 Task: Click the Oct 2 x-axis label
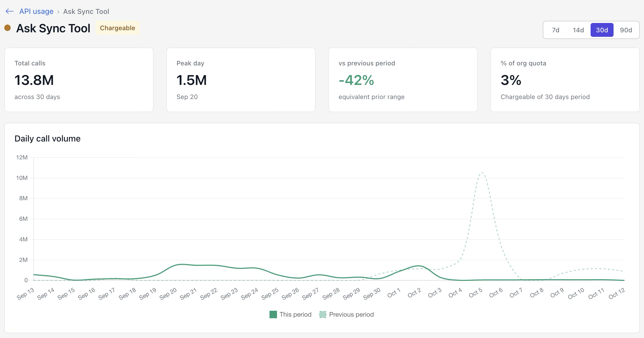coord(414,293)
